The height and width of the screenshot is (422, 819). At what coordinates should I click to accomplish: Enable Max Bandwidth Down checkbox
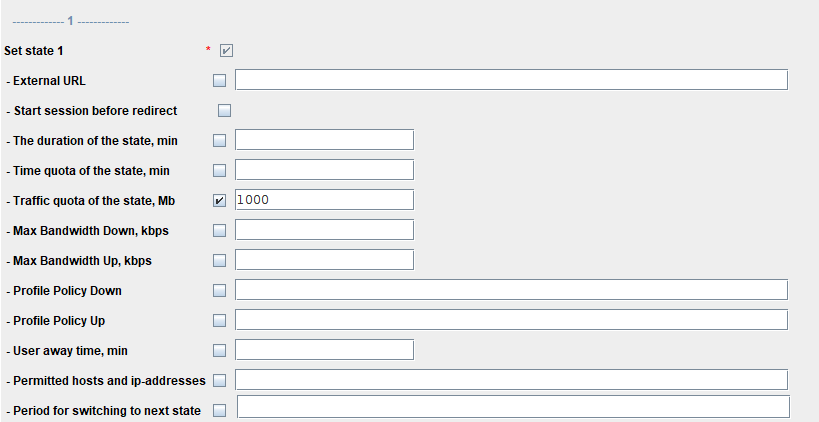coord(220,231)
